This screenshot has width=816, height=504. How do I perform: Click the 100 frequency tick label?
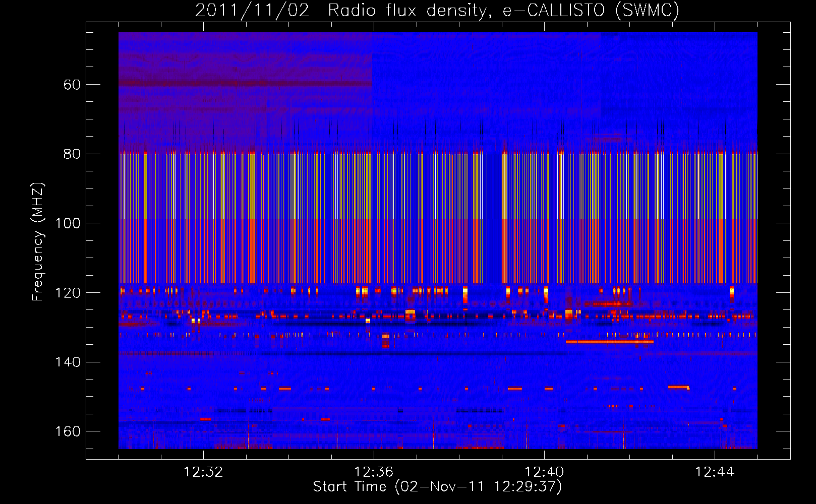click(68, 223)
